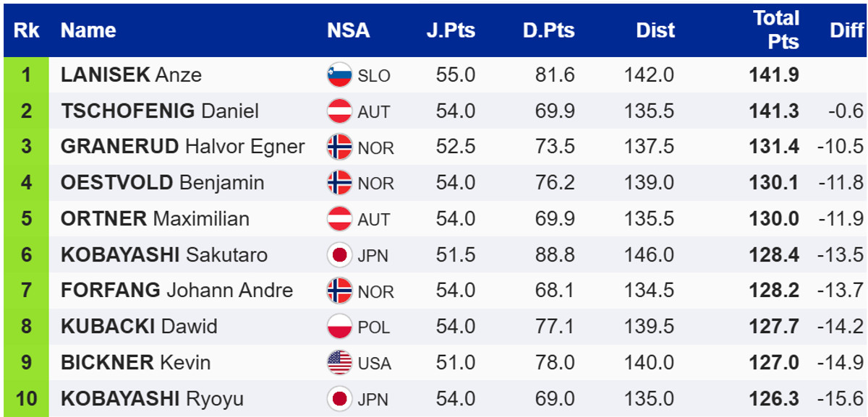Click the Poland flag beside Kubacki Dawid

point(339,327)
